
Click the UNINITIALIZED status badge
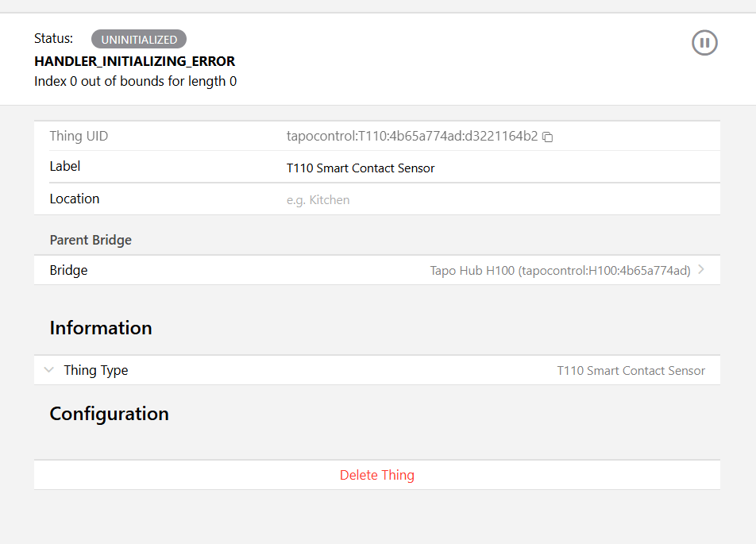tap(139, 39)
